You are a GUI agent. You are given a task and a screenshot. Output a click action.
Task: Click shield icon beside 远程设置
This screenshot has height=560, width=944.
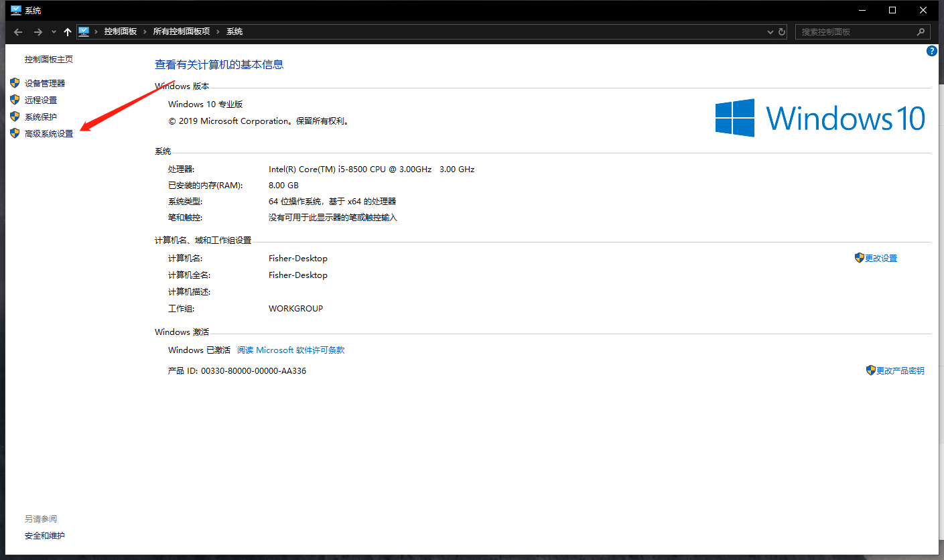15,100
